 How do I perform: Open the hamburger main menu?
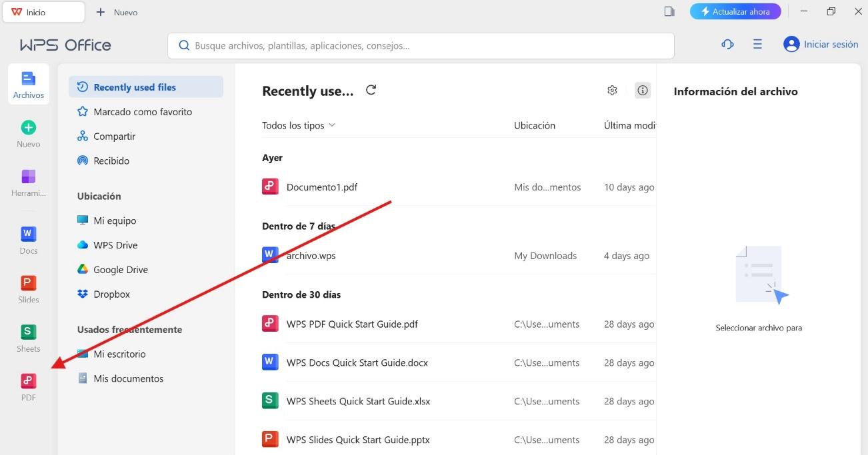point(757,45)
